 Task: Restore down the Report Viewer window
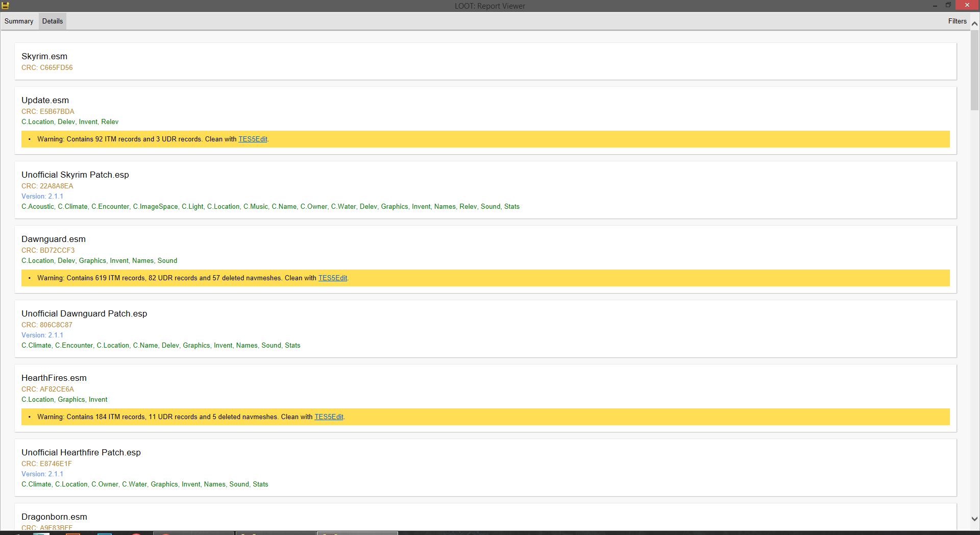(948, 6)
